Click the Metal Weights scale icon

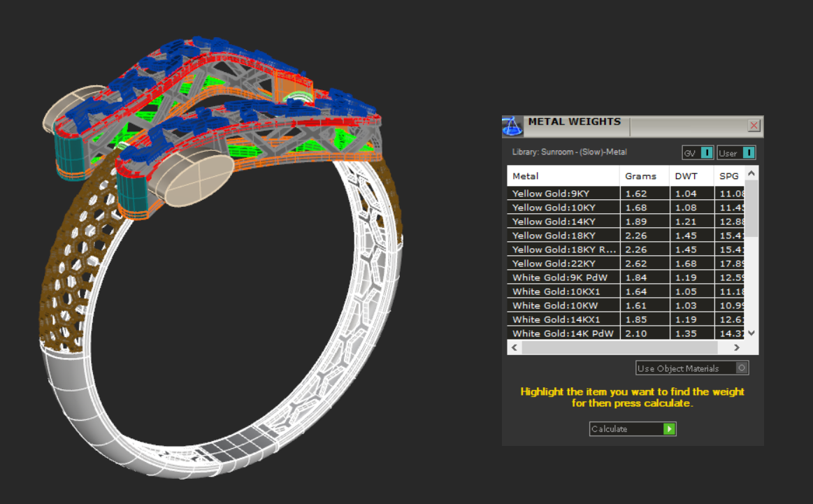[x=512, y=127]
